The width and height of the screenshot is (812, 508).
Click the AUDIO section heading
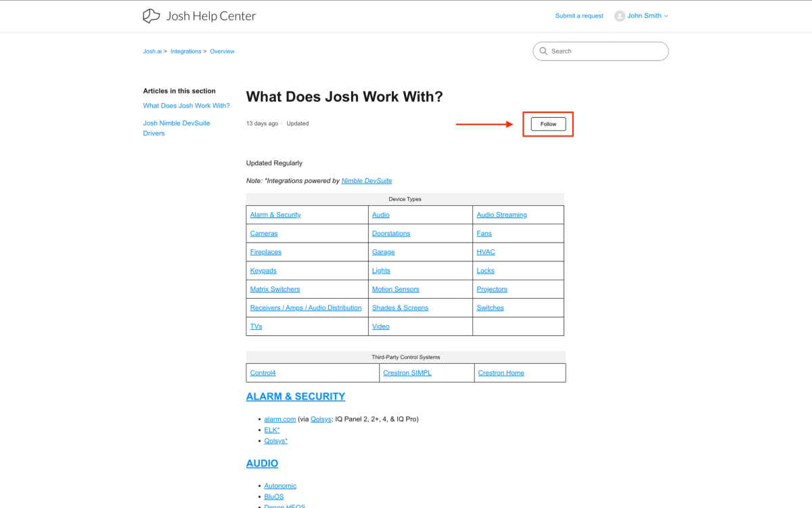pyautogui.click(x=262, y=463)
